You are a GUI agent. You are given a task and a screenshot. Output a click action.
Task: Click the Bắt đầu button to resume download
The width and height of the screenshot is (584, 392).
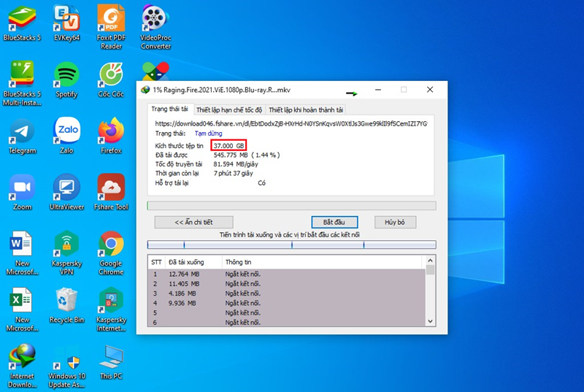click(x=334, y=222)
